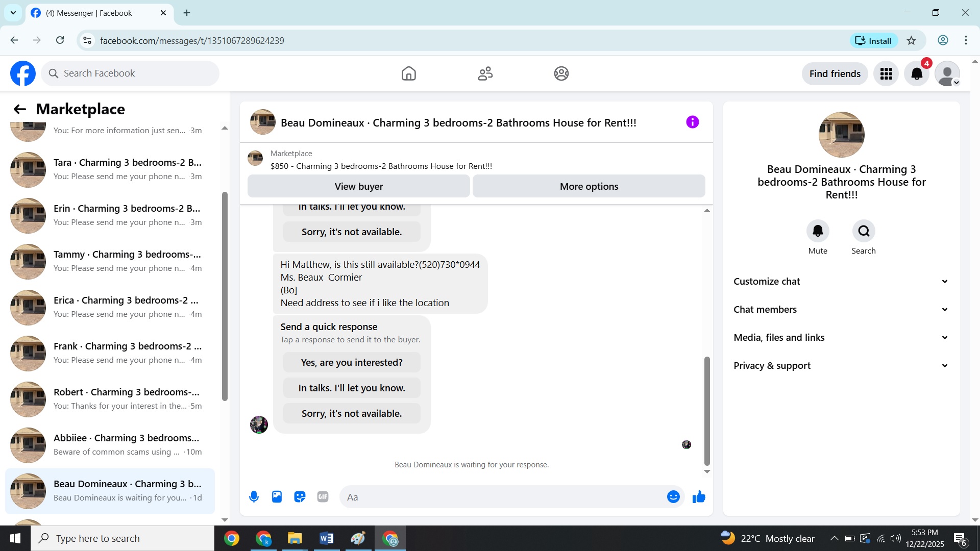This screenshot has height=551, width=980.
Task: Open the Facebook menu grid icon
Action: (x=886, y=74)
